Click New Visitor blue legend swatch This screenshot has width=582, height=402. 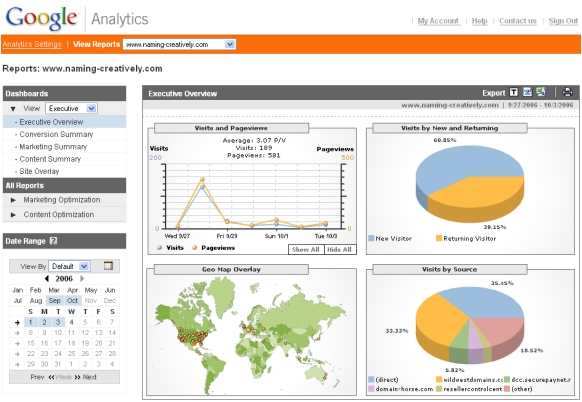click(x=371, y=238)
